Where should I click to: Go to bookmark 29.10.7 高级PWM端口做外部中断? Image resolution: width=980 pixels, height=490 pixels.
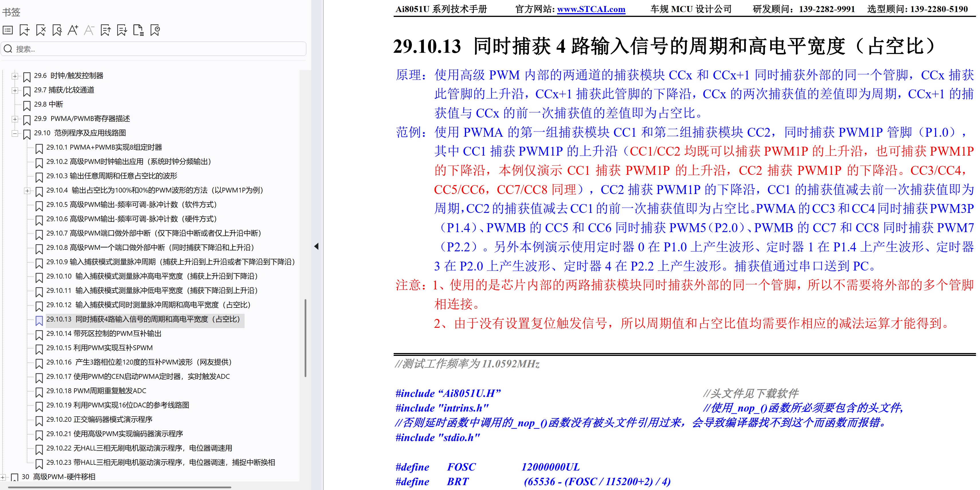click(154, 233)
